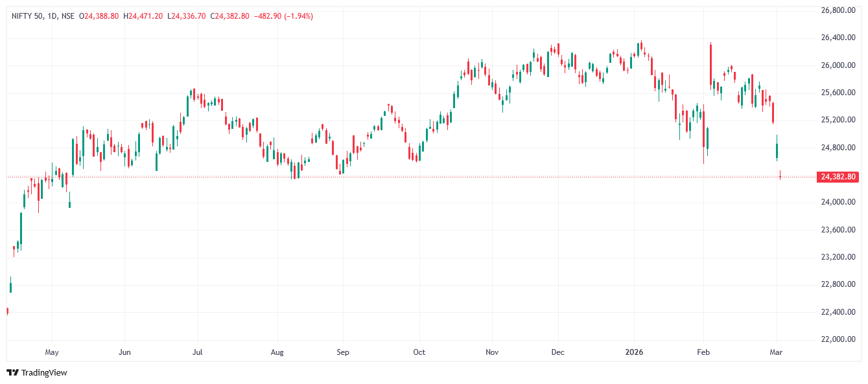The width and height of the screenshot is (868, 384).
Task: Click the first red candle at far left
Action: coord(7,311)
